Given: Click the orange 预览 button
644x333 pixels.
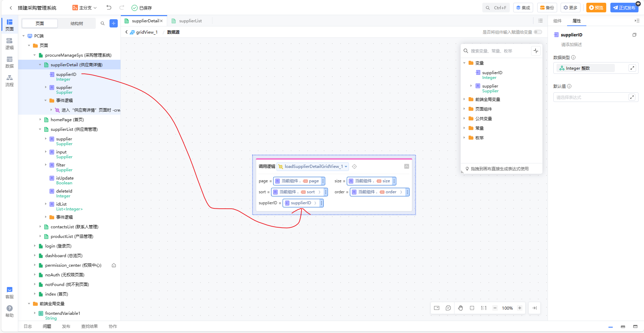Looking at the screenshot, I should (596, 8).
